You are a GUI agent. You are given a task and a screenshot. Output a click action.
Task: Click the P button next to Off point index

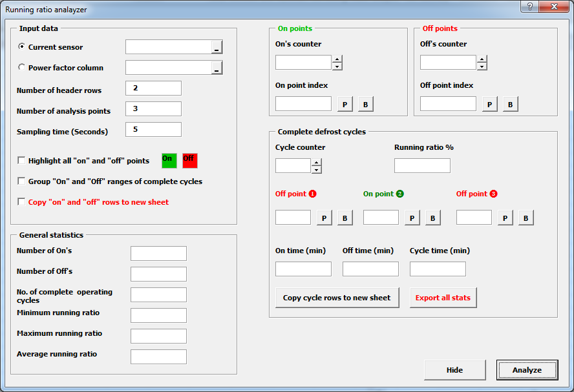(489, 103)
